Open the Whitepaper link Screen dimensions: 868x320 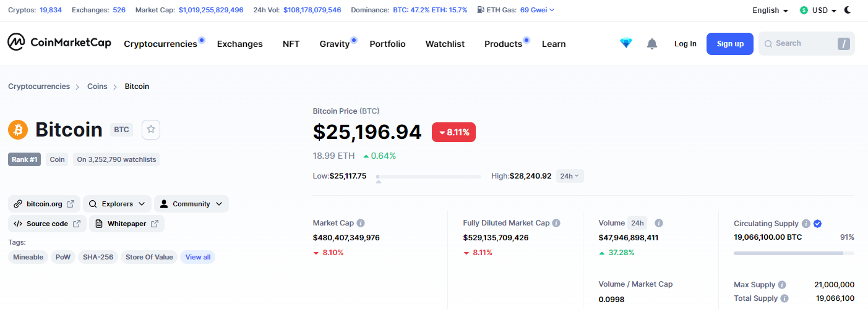click(x=127, y=224)
